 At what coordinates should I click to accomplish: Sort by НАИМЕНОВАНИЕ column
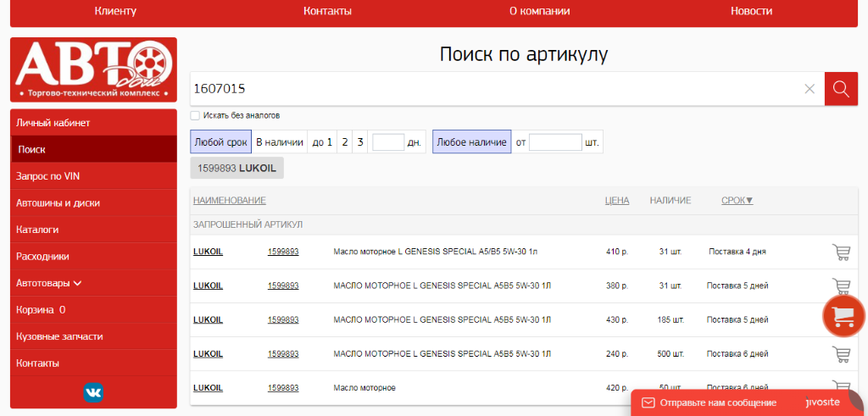click(229, 200)
